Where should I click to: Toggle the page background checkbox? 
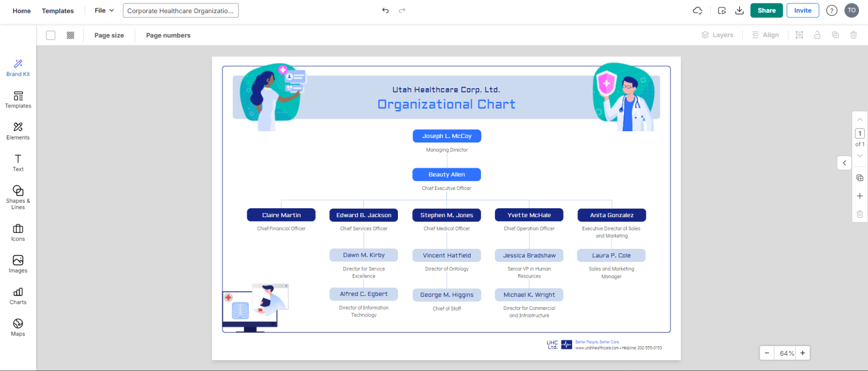point(50,34)
